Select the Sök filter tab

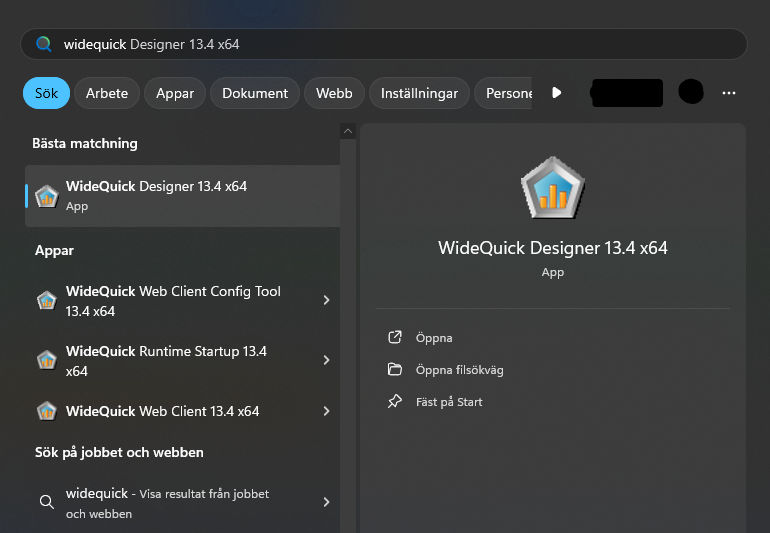[x=47, y=93]
